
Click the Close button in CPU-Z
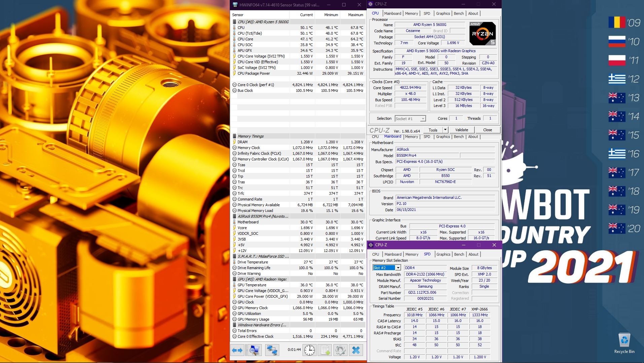click(x=488, y=130)
